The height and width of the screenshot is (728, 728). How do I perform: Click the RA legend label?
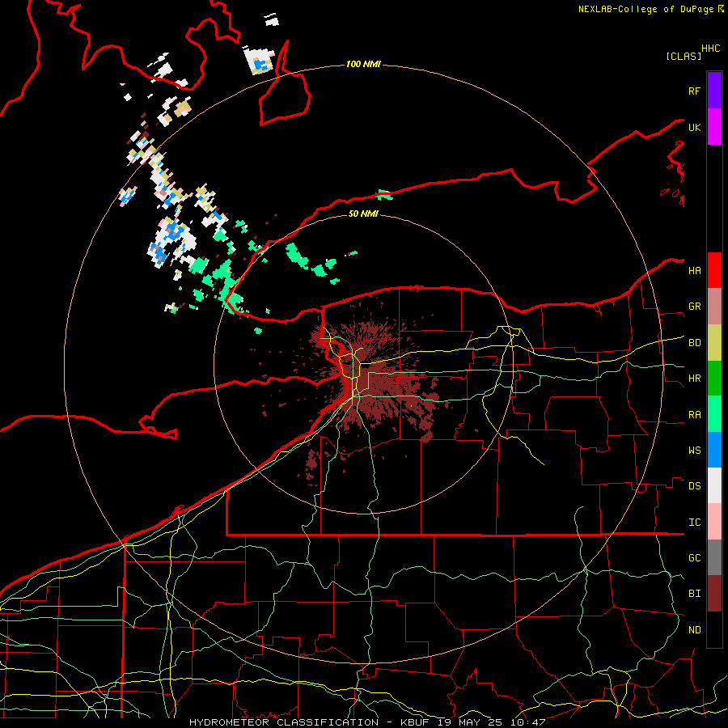point(695,415)
